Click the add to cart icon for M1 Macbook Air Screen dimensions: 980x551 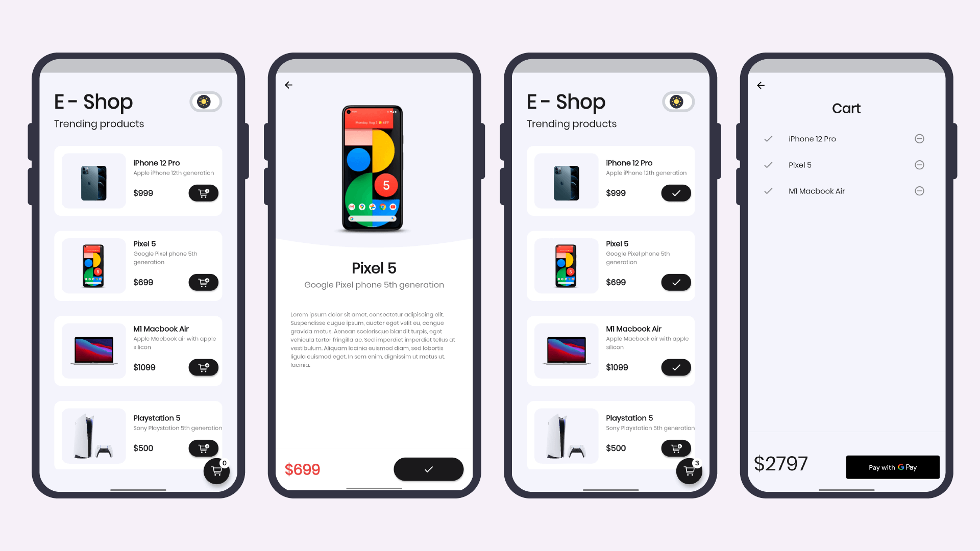(203, 367)
